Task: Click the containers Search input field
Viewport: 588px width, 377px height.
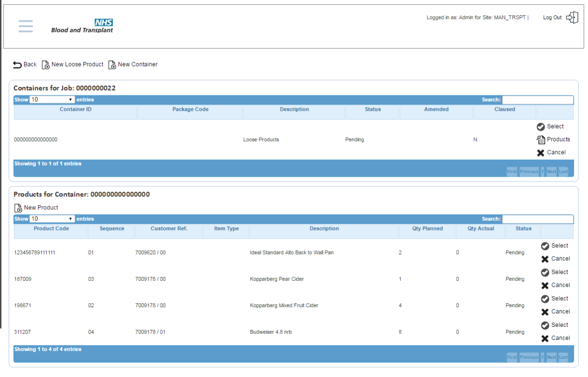Action: coord(538,100)
